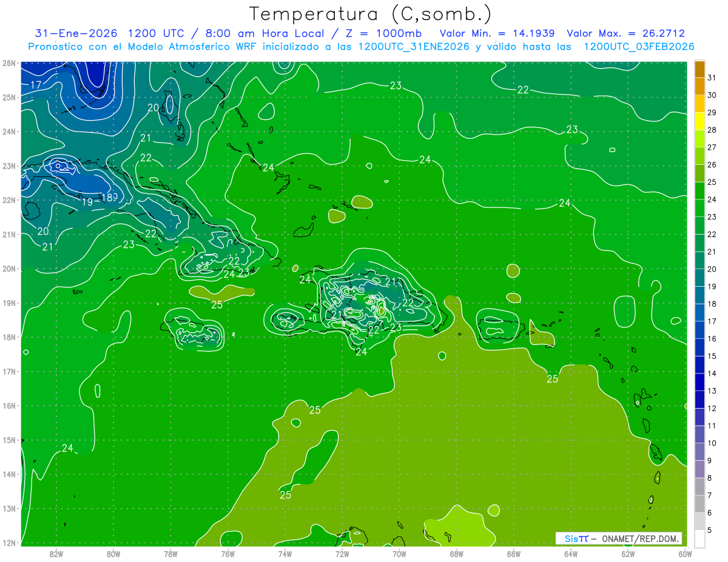The image size is (728, 562).
Task: Click the '1200UTC_31ENE2026' initialization timestamp
Action: pyautogui.click(x=414, y=47)
